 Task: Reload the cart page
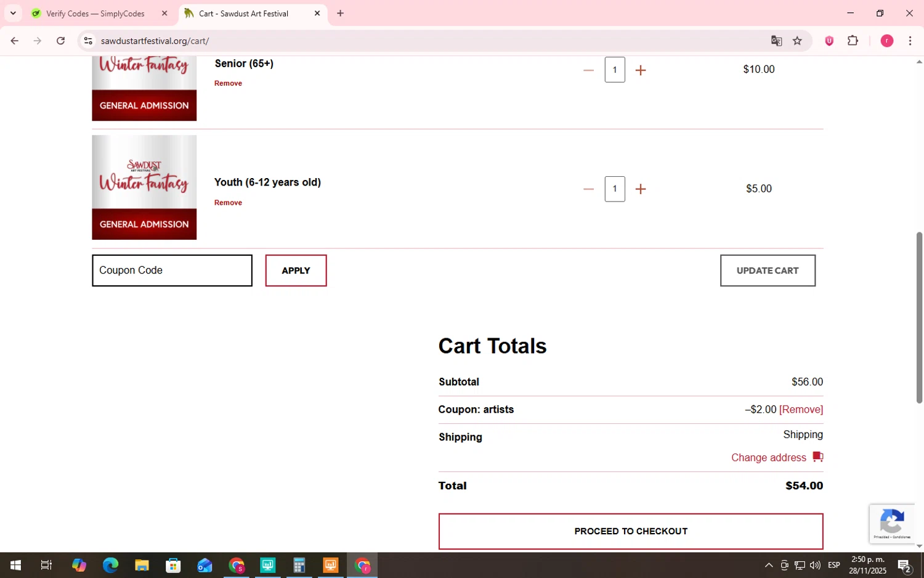pyautogui.click(x=60, y=41)
